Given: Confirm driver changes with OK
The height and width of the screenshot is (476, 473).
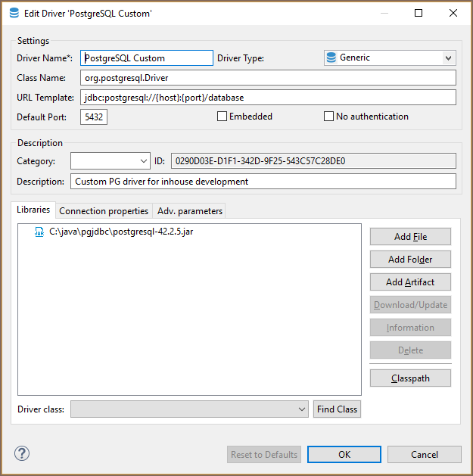Looking at the screenshot, I should (x=344, y=455).
